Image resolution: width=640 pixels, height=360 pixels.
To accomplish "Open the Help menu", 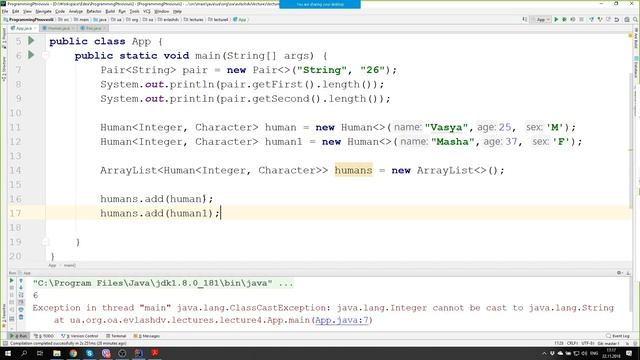I will [177, 11].
